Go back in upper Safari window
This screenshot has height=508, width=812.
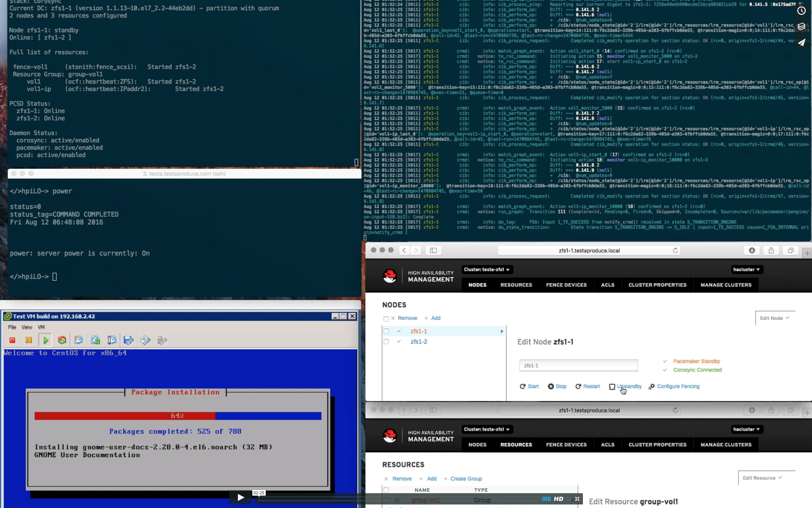coord(404,250)
